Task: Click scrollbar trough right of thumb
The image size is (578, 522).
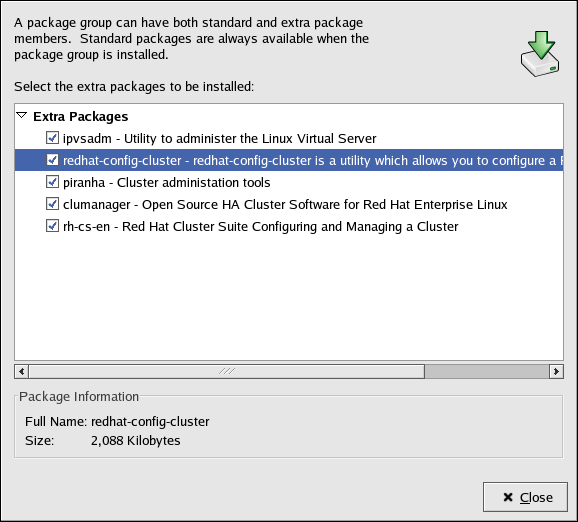Action: click(x=487, y=371)
